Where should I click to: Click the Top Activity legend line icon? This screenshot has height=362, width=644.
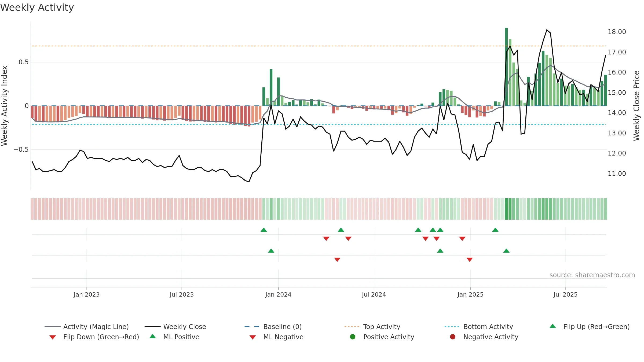point(352,327)
